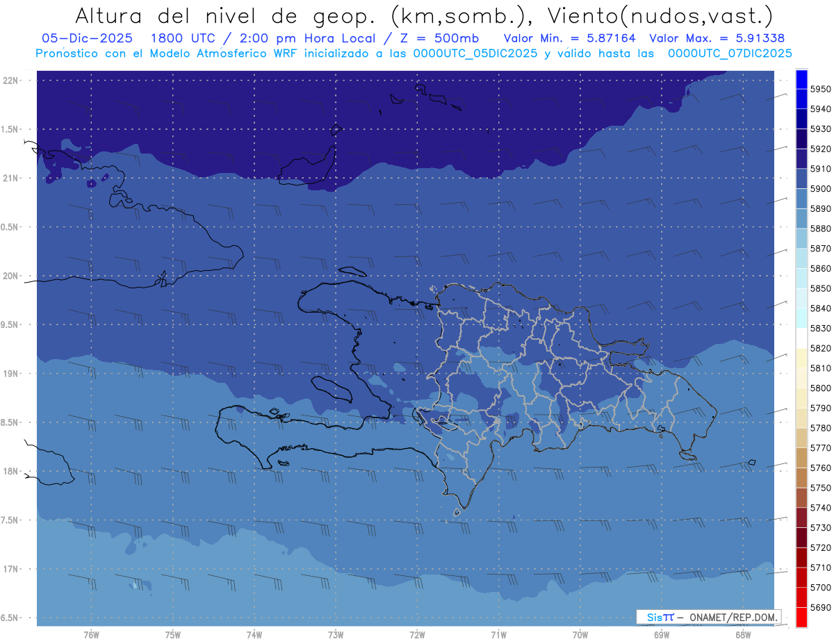This screenshot has height=644, width=834.
Task: Click the '19N' latitude label
Action: click(12, 374)
